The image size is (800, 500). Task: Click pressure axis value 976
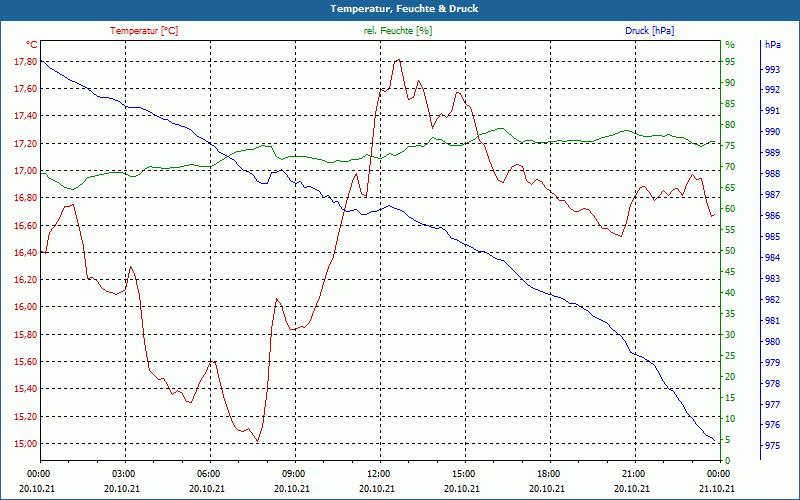(772, 425)
